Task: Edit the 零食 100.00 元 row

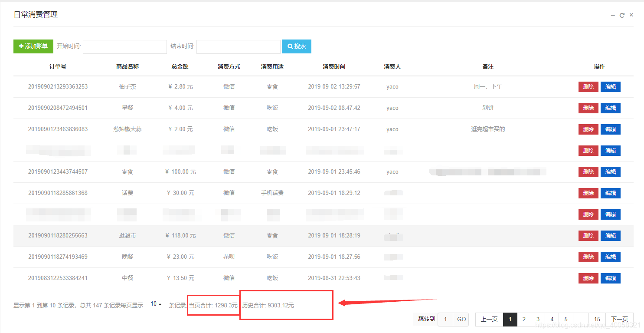Action: pyautogui.click(x=611, y=172)
